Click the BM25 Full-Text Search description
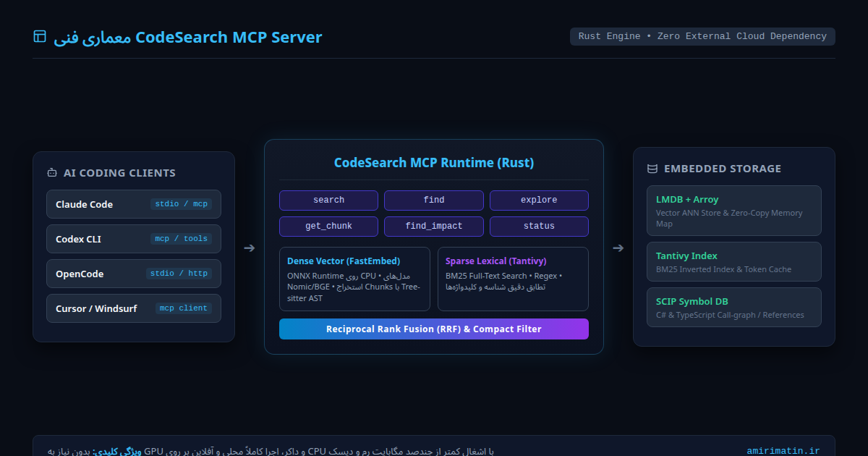Image resolution: width=868 pixels, height=456 pixels. point(504,282)
